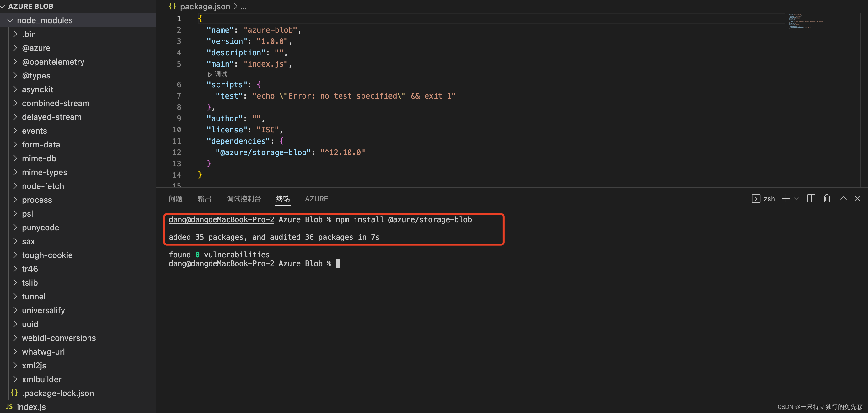The width and height of the screenshot is (868, 413).
Task: Click the 调试 code lens link
Action: click(x=221, y=74)
